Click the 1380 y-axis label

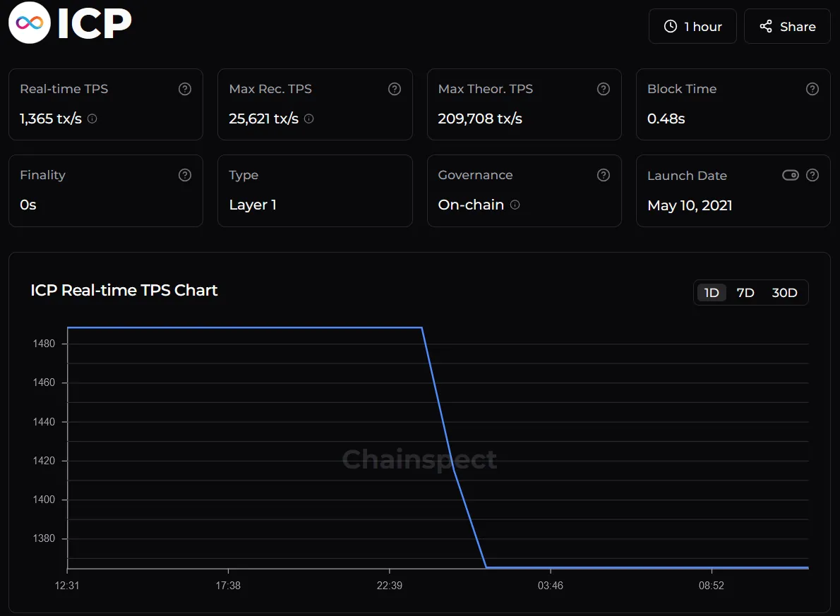(x=44, y=538)
